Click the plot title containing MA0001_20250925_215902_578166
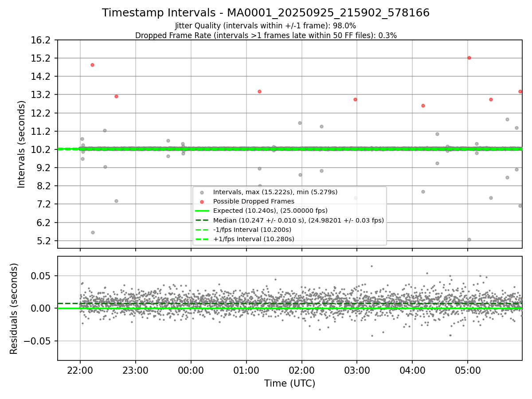 266,13
